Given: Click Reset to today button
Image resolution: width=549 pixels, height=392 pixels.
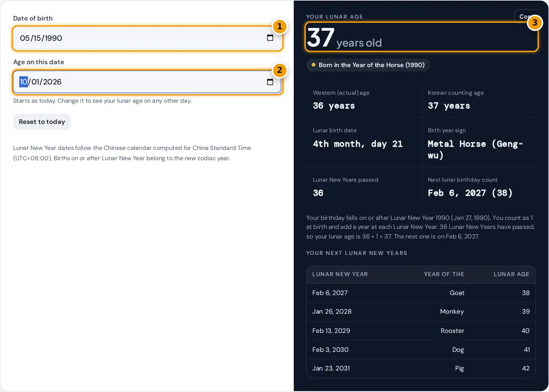Looking at the screenshot, I should click(x=42, y=122).
